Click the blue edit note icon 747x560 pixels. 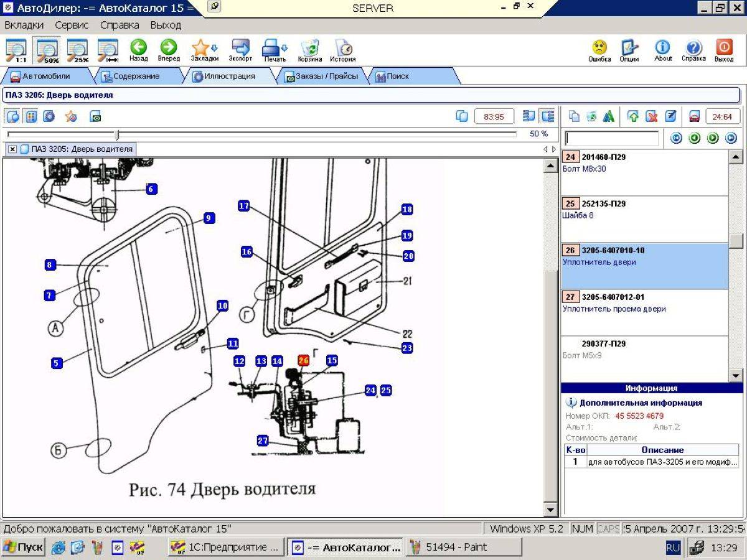[670, 116]
